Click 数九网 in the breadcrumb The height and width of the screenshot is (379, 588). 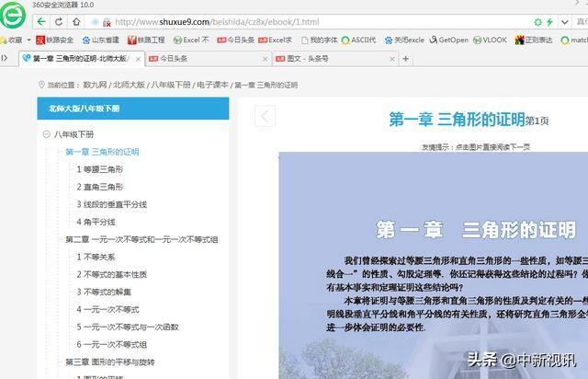95,85
